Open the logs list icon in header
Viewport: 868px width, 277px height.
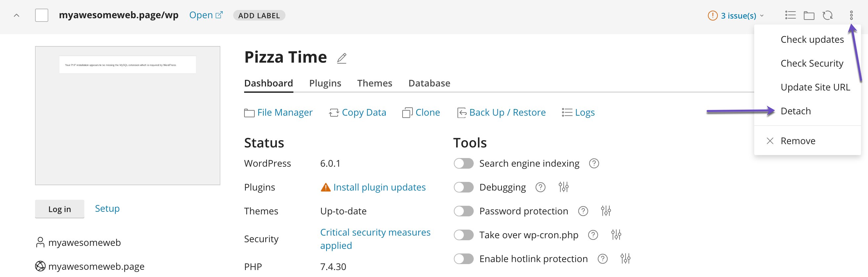[790, 16]
